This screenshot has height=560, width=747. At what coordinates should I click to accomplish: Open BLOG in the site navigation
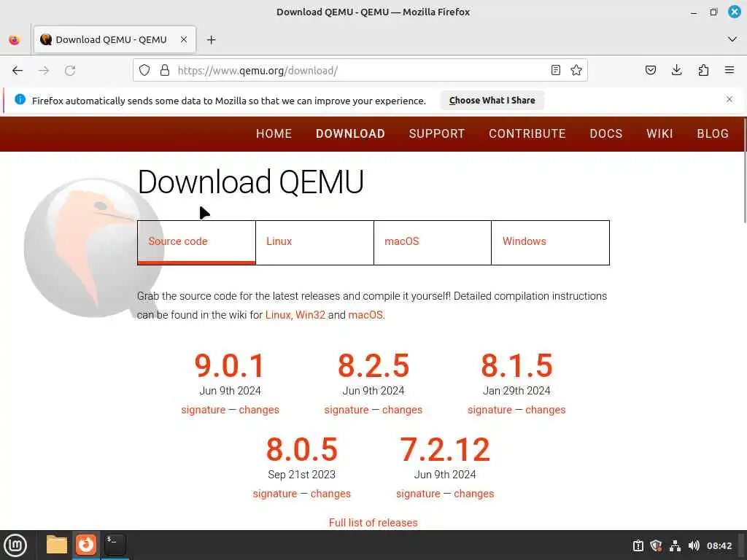(x=713, y=134)
